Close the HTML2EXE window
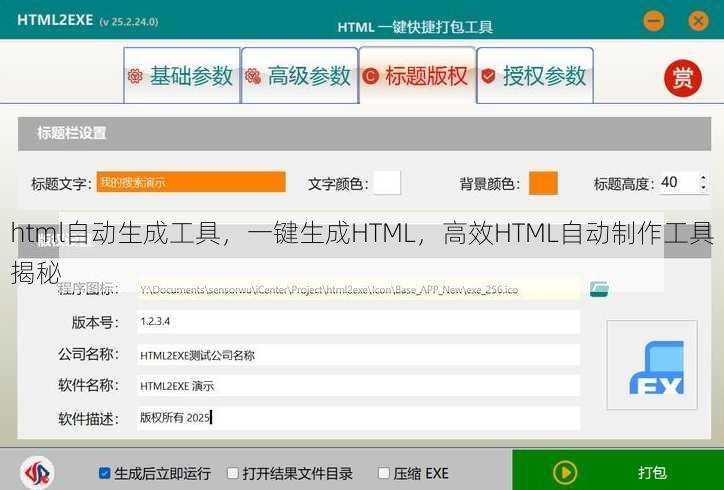Screen dimensions: 724x490 (x=698, y=21)
